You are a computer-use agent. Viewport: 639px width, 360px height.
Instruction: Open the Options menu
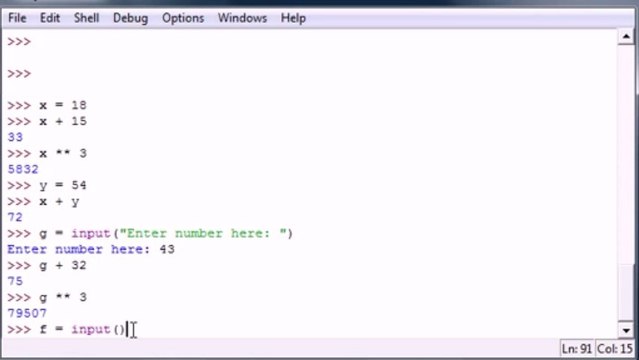coord(183,18)
